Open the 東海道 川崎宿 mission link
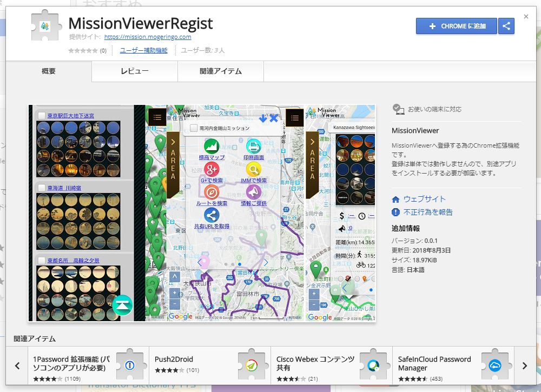541x392 pixels. [x=64, y=188]
